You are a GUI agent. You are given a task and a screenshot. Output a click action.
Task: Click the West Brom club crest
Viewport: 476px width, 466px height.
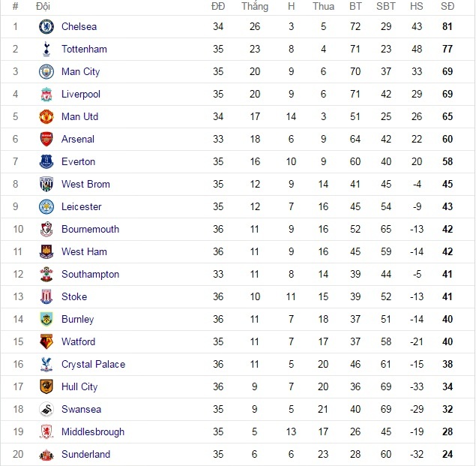(x=46, y=185)
